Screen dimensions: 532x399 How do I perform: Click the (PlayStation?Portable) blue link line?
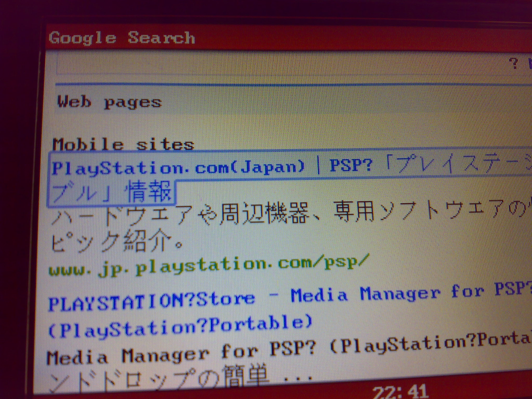[x=180, y=327]
